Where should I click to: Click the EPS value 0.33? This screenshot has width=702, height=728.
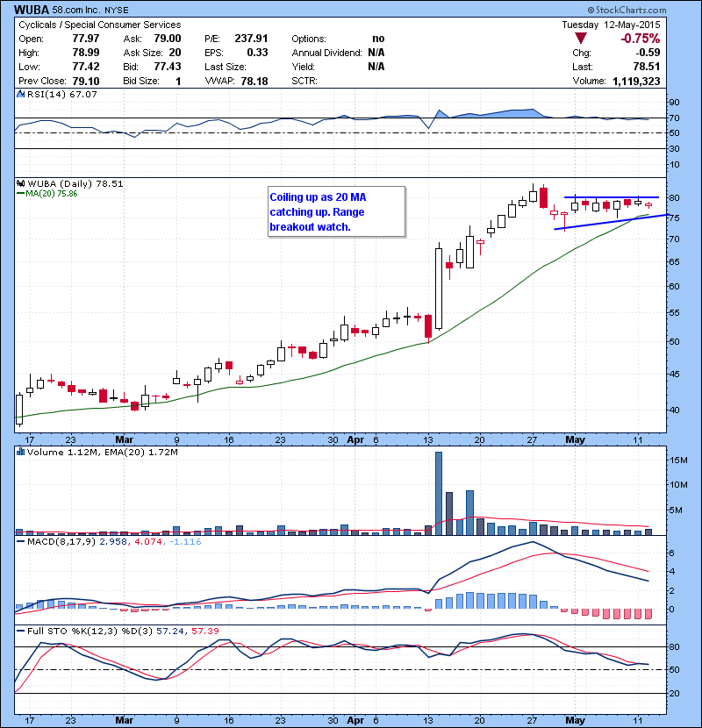coord(257,53)
